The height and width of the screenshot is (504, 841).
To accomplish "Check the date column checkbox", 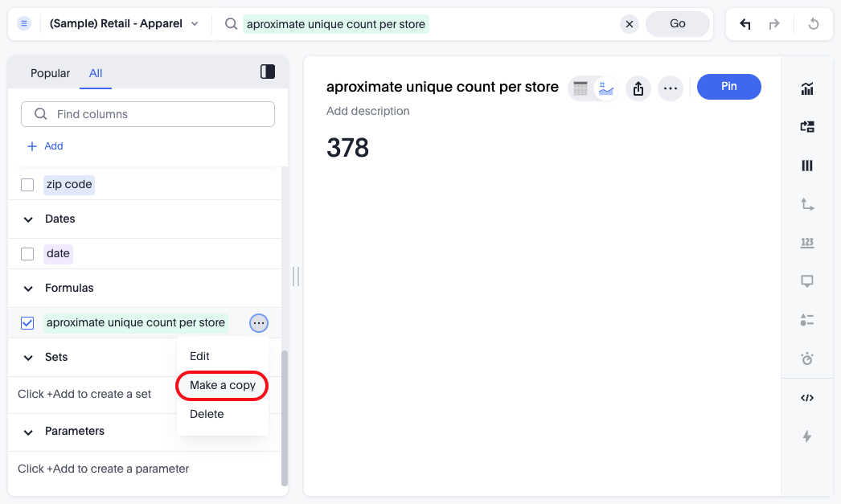I will [27, 254].
